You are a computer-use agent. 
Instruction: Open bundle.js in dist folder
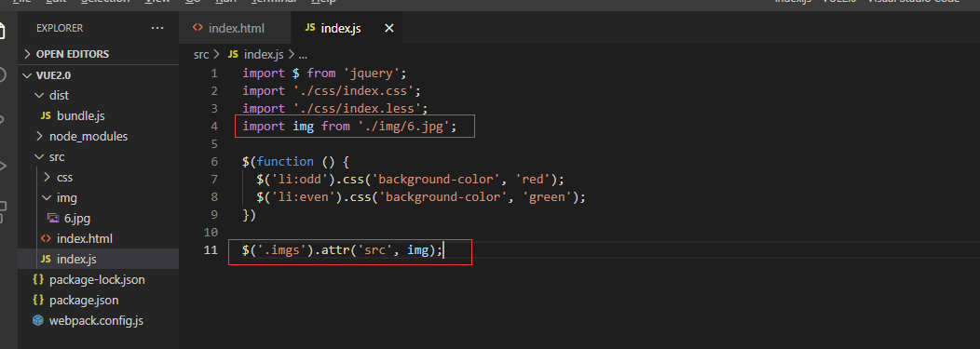(x=98, y=115)
